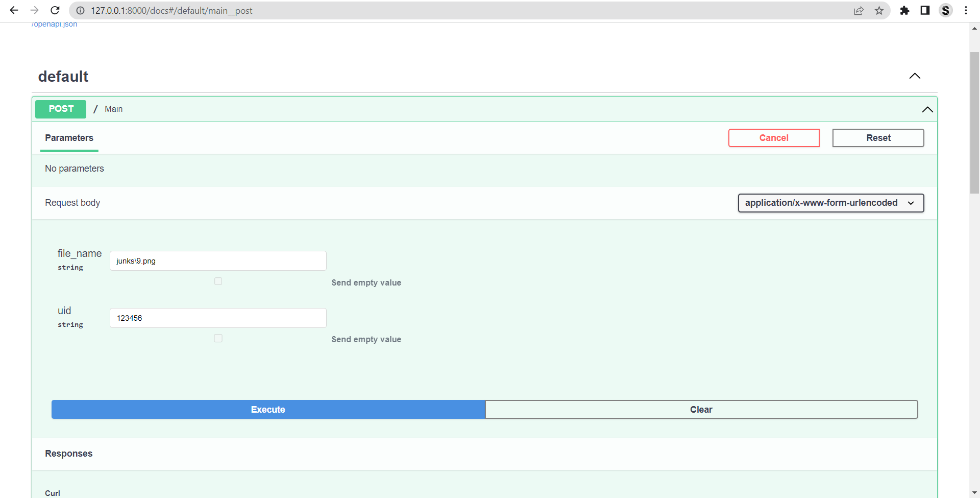980x498 pixels.
Task: Click the red Cancel button
Action: 773,138
